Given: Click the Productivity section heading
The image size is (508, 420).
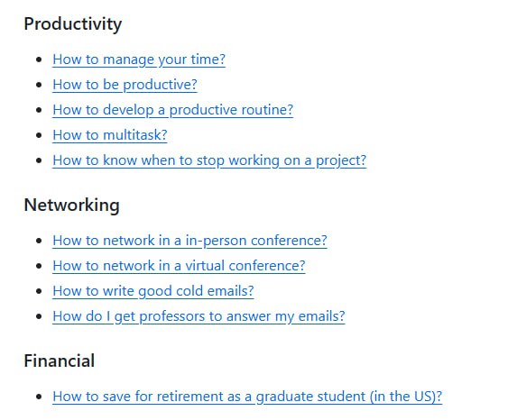Looking at the screenshot, I should pos(73,24).
